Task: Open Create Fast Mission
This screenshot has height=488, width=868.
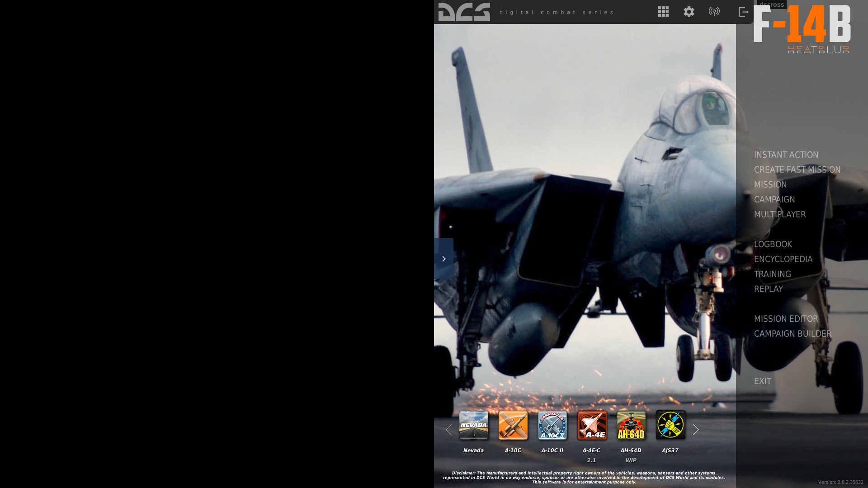Action: tap(797, 170)
